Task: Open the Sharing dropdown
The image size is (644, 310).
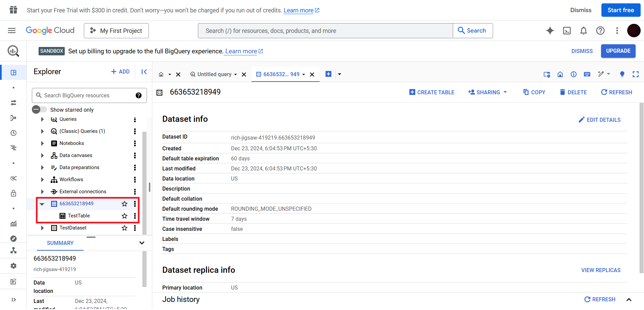Action: coord(488,92)
